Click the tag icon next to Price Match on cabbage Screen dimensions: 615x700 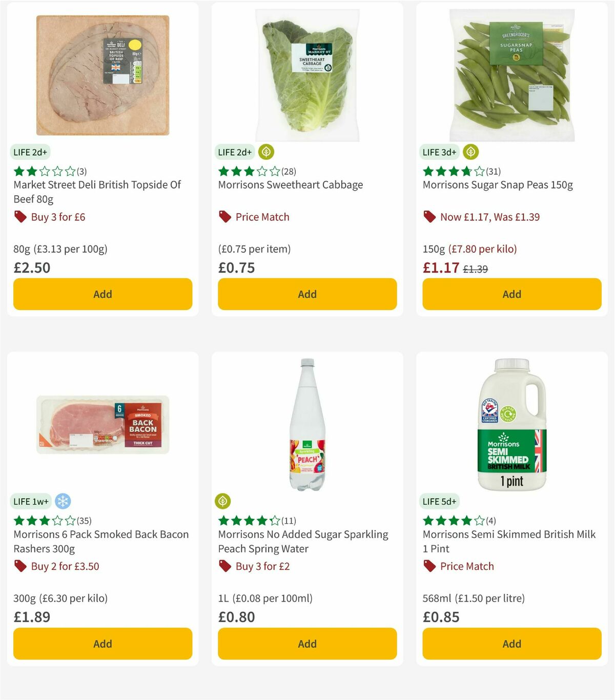[x=224, y=217]
